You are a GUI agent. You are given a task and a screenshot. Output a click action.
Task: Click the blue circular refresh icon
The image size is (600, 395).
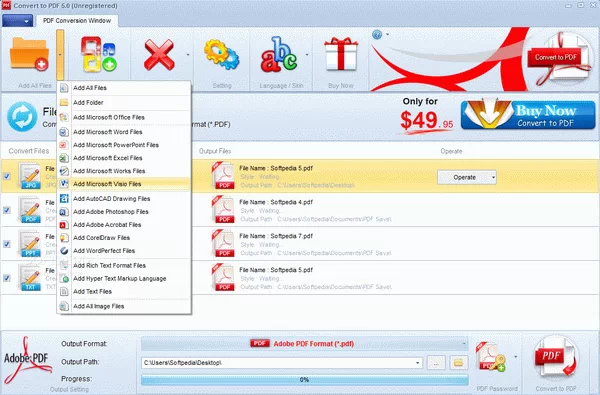22,117
